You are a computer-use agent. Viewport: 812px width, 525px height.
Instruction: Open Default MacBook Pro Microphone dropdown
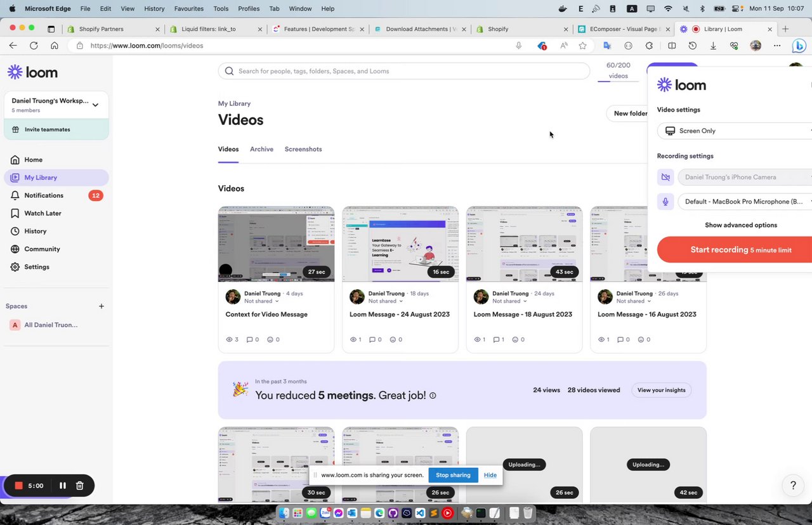(x=746, y=202)
